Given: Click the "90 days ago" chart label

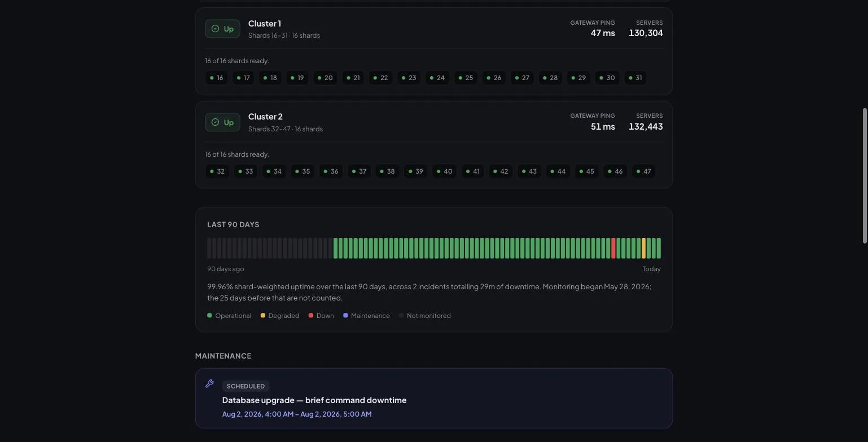Looking at the screenshot, I should (x=226, y=269).
